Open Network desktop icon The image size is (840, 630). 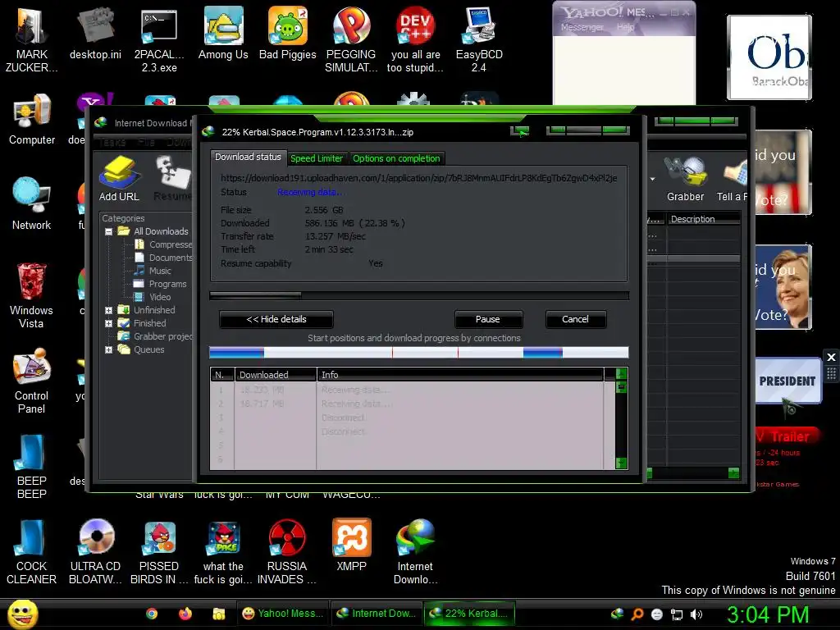(32, 203)
